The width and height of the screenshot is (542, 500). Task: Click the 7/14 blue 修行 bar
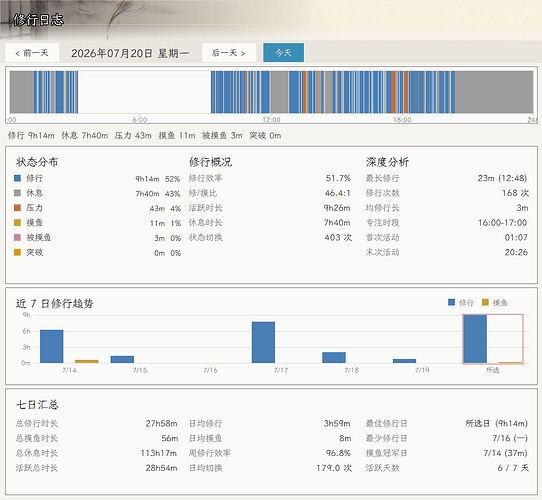coord(52,346)
